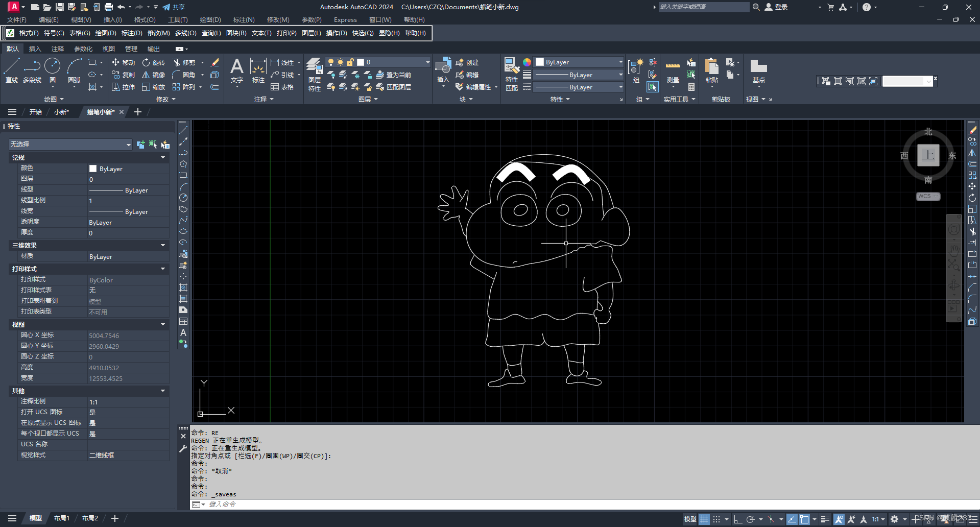Viewport: 980px width, 527px height.
Task: Click the Erase tool in Modify panel
Action: pos(215,62)
